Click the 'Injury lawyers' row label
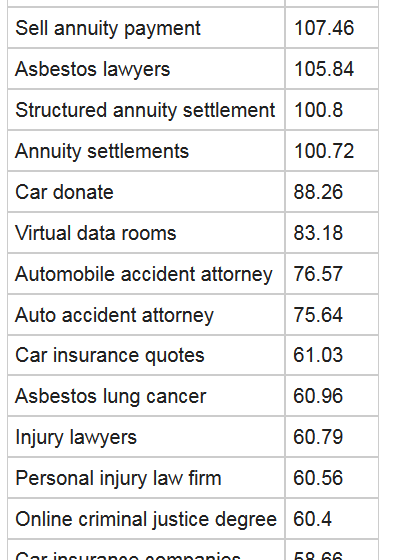Image resolution: width=394 pixels, height=560 pixels. [x=76, y=437]
